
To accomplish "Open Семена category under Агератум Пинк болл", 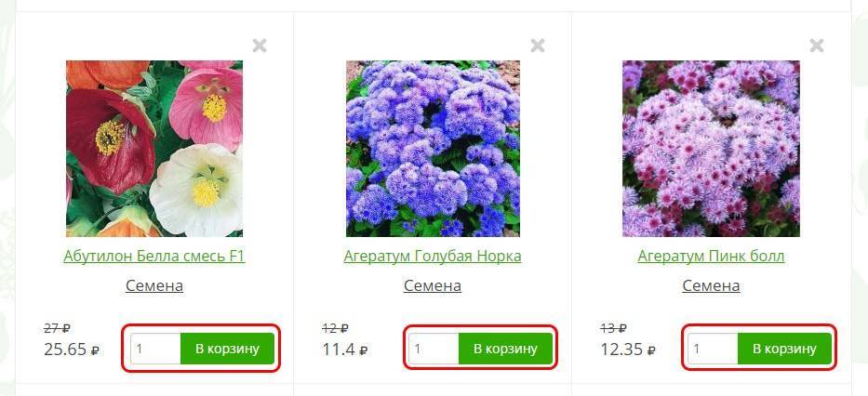I will point(711,285).
